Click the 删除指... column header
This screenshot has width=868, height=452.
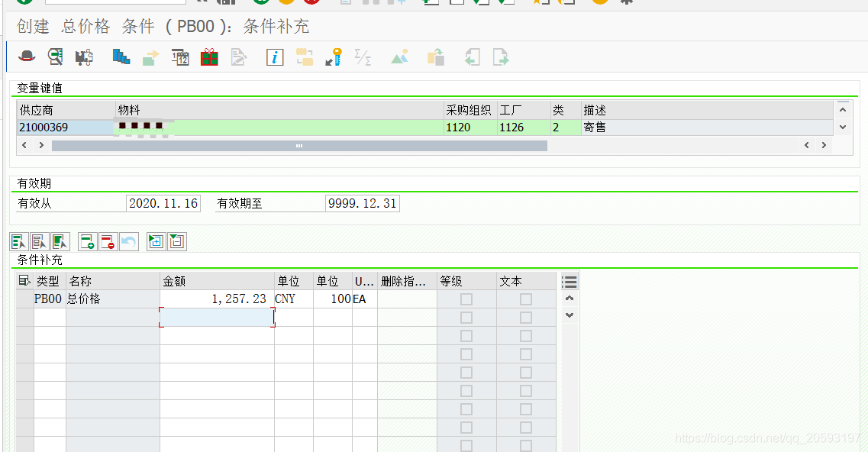407,281
